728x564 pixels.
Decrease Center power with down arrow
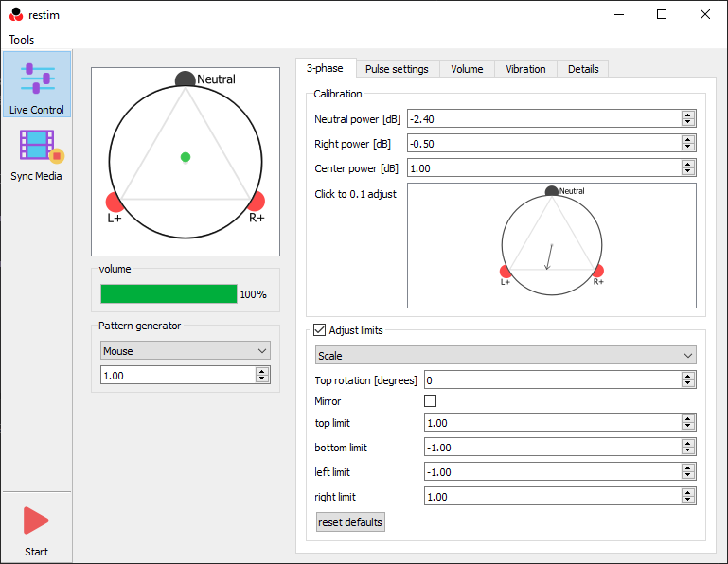688,171
